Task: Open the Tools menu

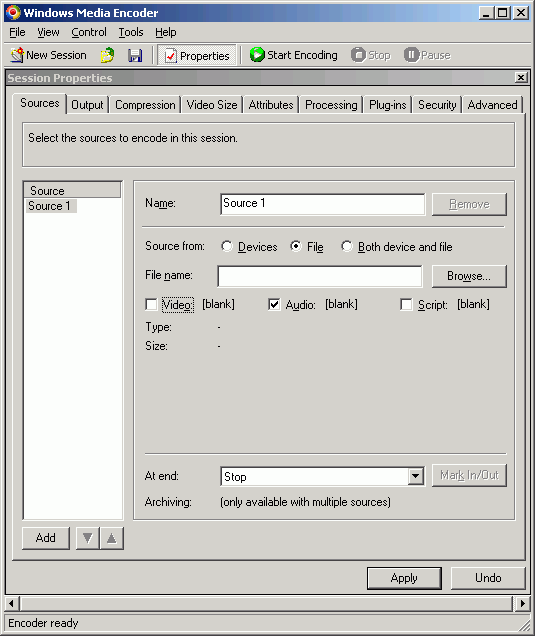Action: 131,32
